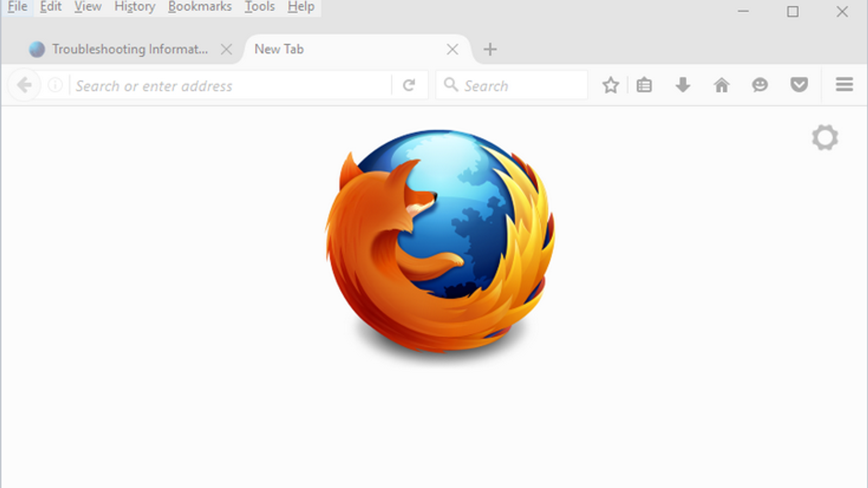
Task: Open the Tools menu
Action: pos(259,7)
